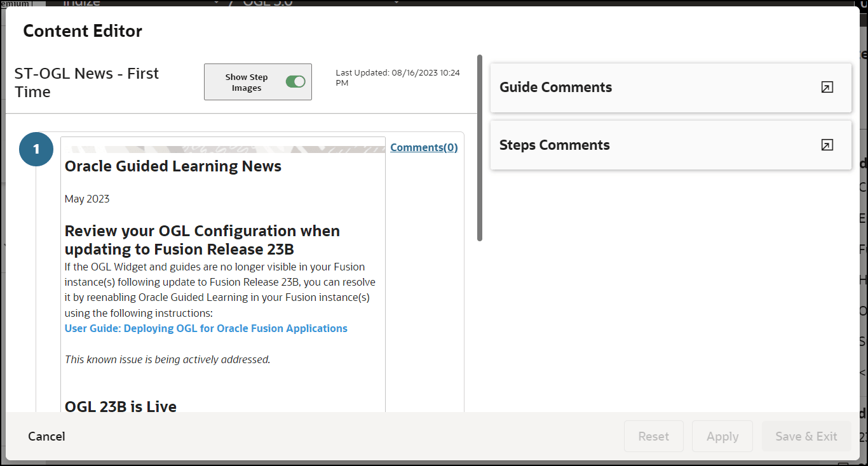
Task: Click the Reset button
Action: click(x=654, y=436)
